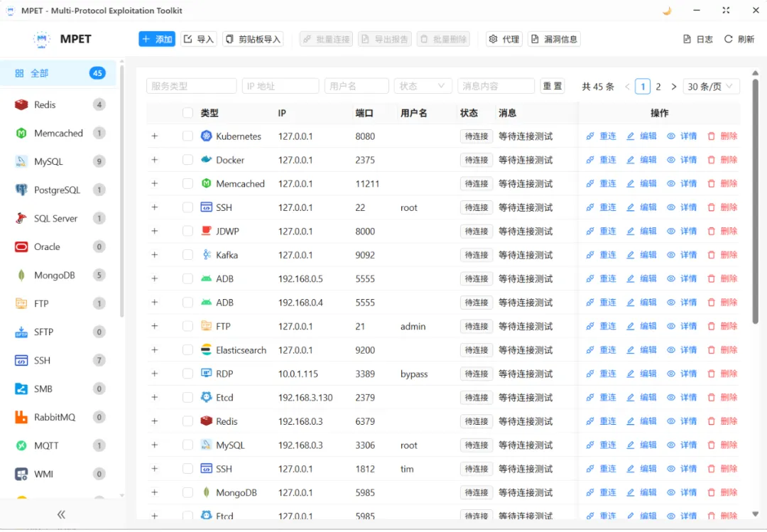Image resolution: width=767 pixels, height=532 pixels.
Task: Check the MongoDB 5985 row checkbox
Action: [x=187, y=492]
